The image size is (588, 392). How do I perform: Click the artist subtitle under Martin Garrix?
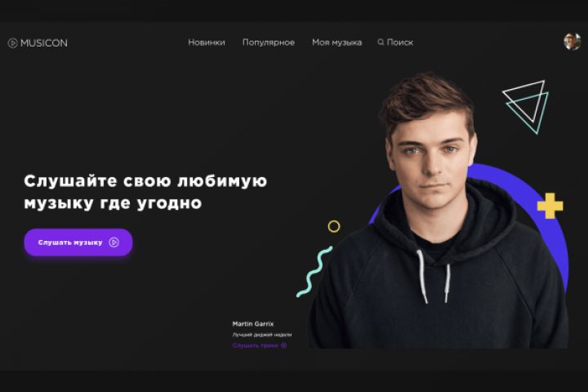pyautogui.click(x=262, y=335)
